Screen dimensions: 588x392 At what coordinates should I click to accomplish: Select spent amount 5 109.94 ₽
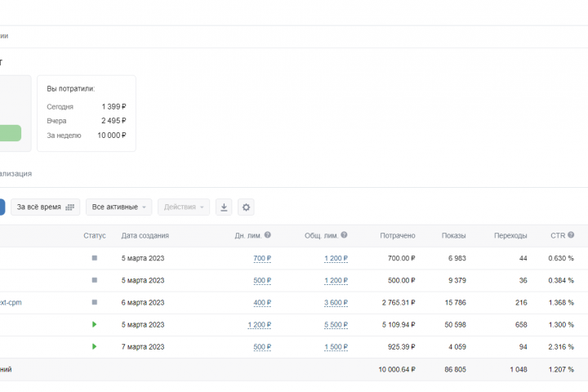pos(399,325)
